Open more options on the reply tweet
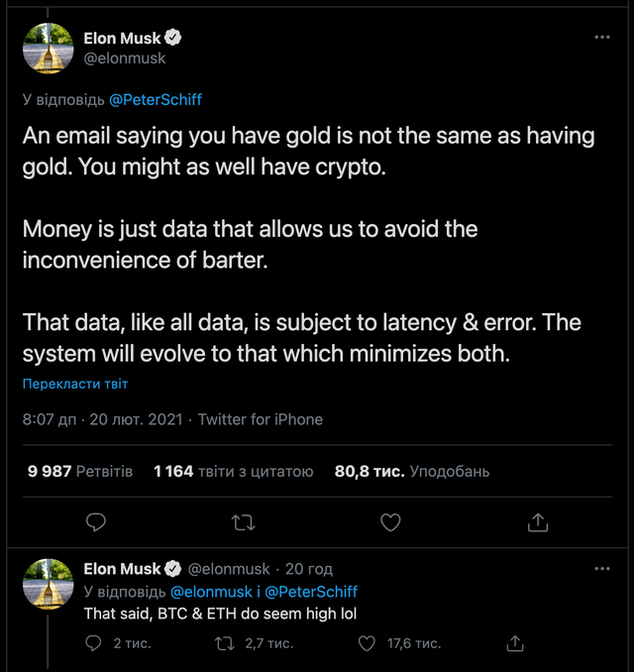Screen dimensions: 634x672 [x=602, y=569]
